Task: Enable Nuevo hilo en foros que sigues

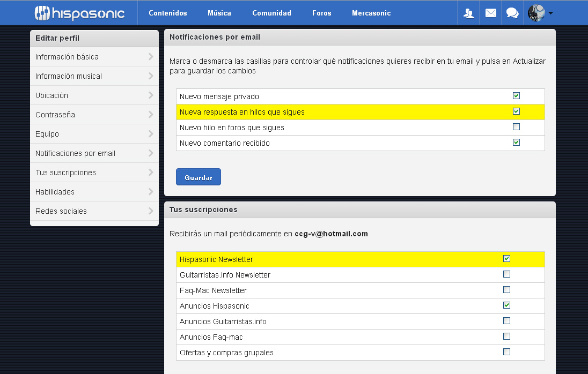Action: point(516,127)
